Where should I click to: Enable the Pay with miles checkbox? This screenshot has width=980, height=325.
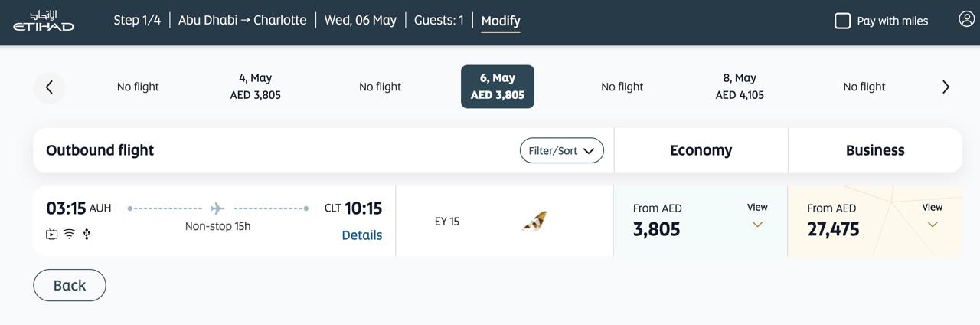point(842,21)
